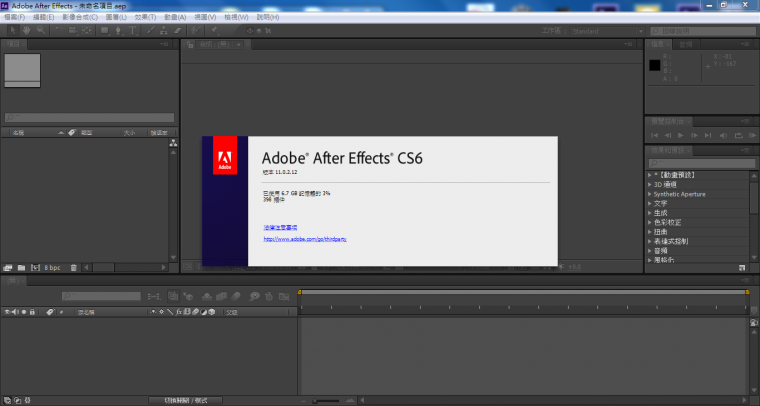Click the black color swatch in Info panel
760x406 pixels.
655,65
